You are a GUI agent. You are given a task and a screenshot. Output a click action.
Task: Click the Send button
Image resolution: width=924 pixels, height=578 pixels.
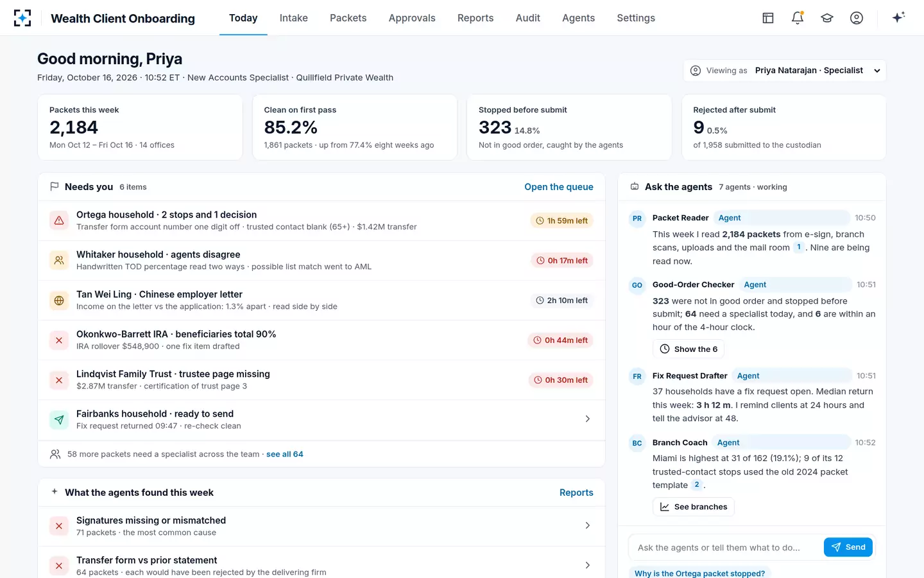point(848,547)
